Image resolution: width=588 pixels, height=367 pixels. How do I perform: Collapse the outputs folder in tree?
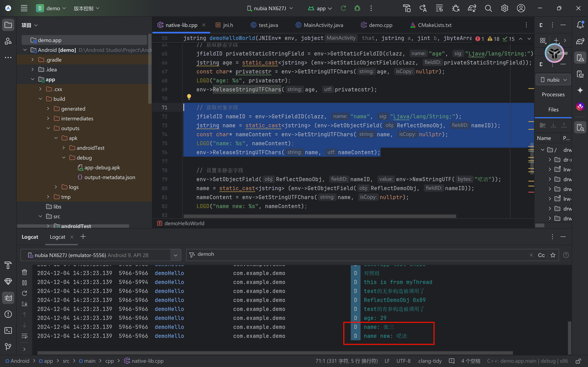[48, 128]
